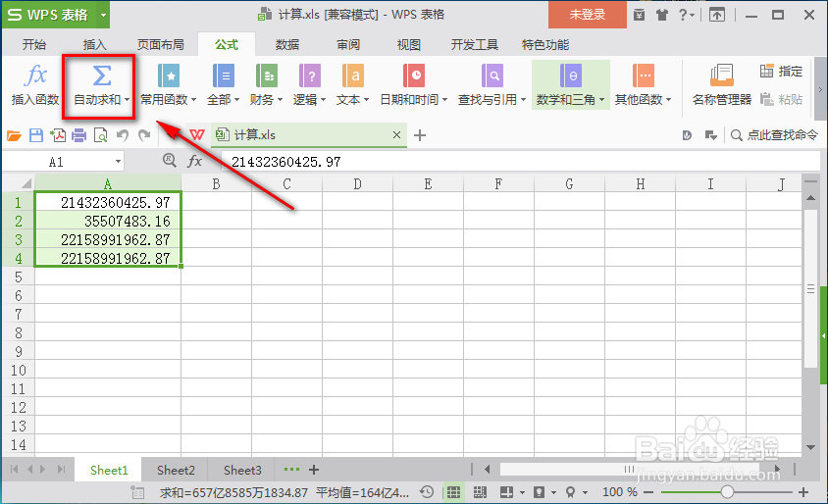Open the WPS 表格 application menu arrow
828x504 pixels.
coord(104,15)
